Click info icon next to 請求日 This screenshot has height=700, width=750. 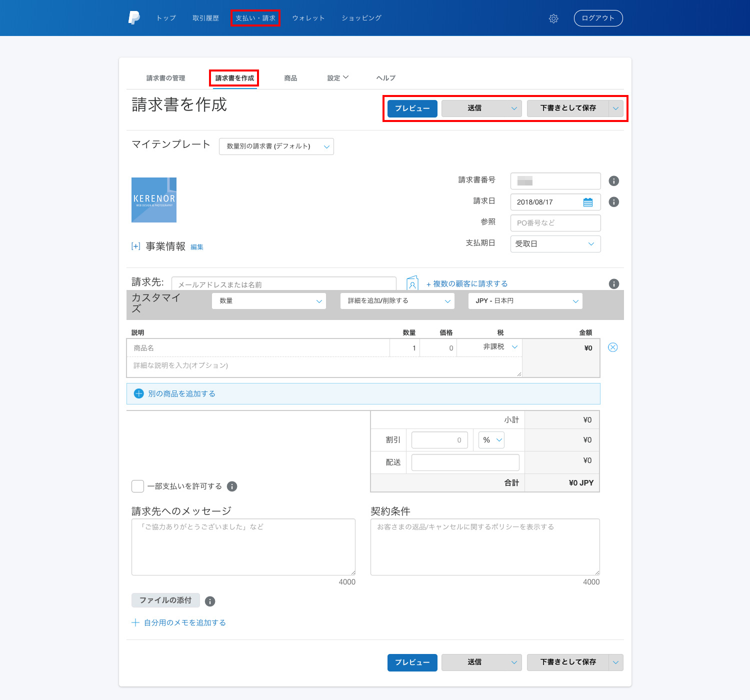614,202
